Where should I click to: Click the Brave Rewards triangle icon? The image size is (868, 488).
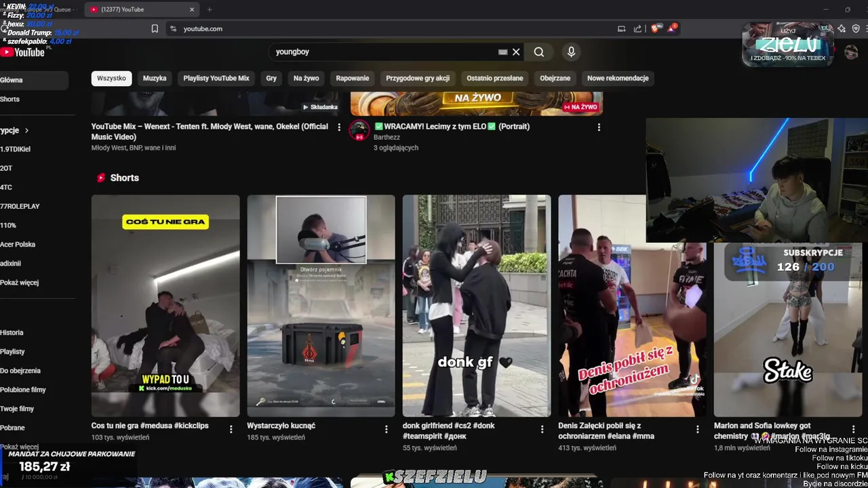coord(671,28)
